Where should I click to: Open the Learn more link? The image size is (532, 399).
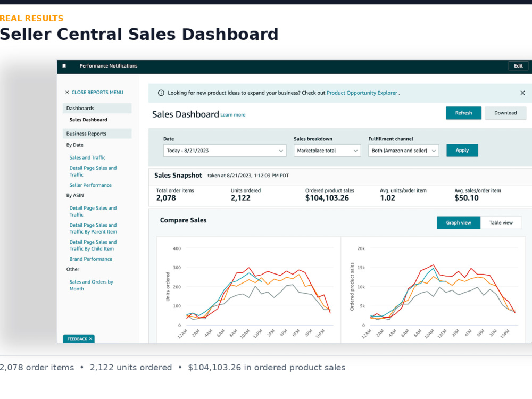pos(233,115)
